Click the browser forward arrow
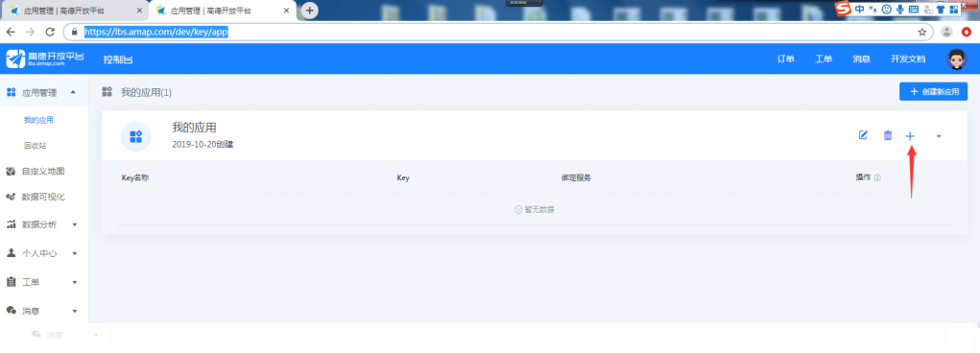Viewport: 980px width, 353px height. pos(30,32)
